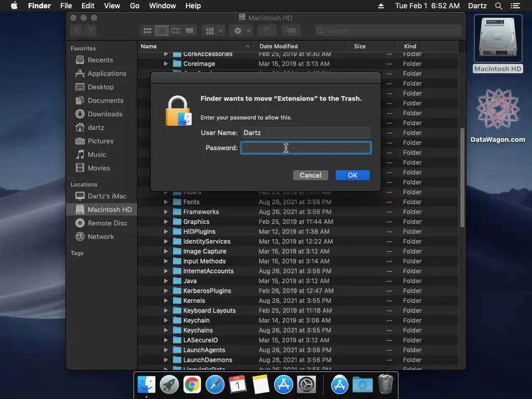The image size is (532, 399).
Task: Click the Password input field
Action: [x=306, y=148]
